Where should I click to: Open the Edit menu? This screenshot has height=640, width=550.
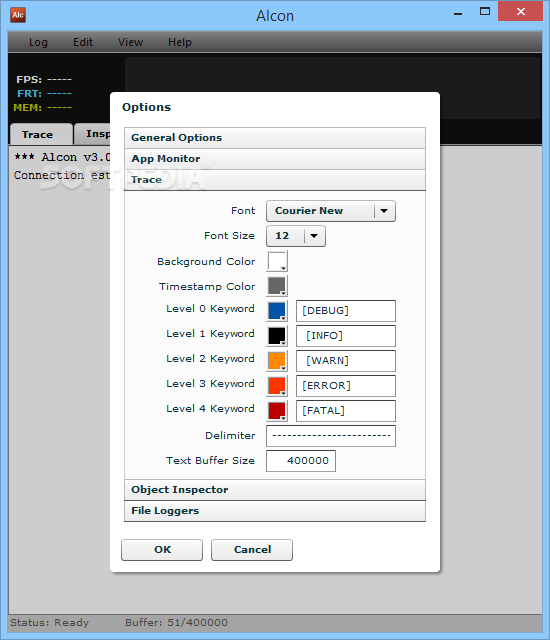(83, 42)
